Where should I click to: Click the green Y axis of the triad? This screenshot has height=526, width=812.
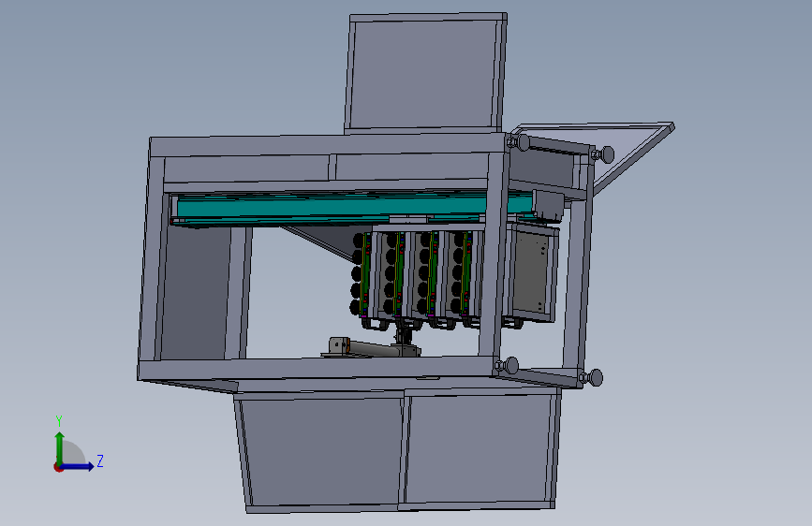[59, 448]
